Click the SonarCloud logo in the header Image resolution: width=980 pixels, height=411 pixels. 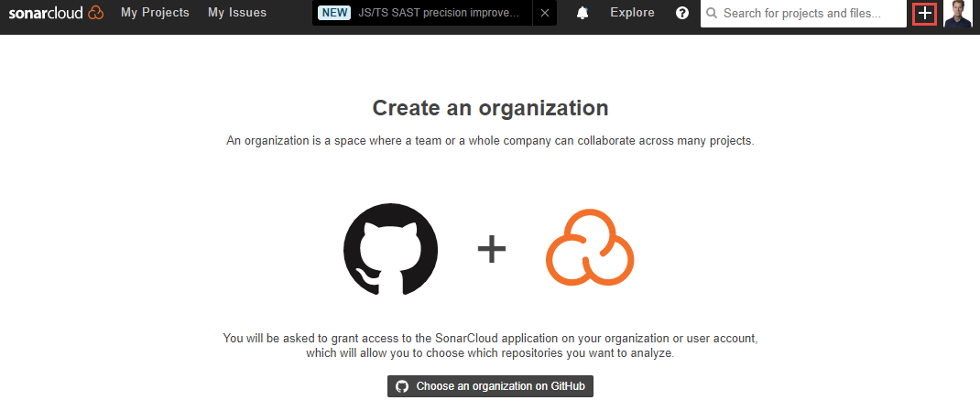56,13
